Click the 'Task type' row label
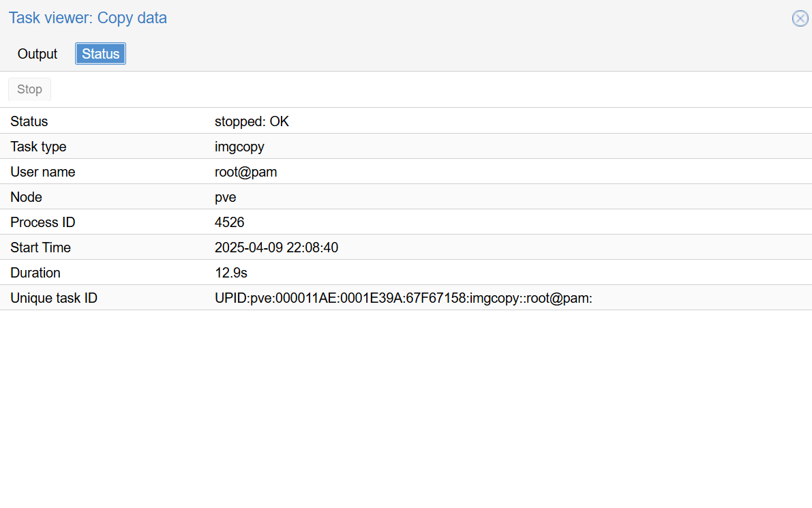 pyautogui.click(x=38, y=147)
